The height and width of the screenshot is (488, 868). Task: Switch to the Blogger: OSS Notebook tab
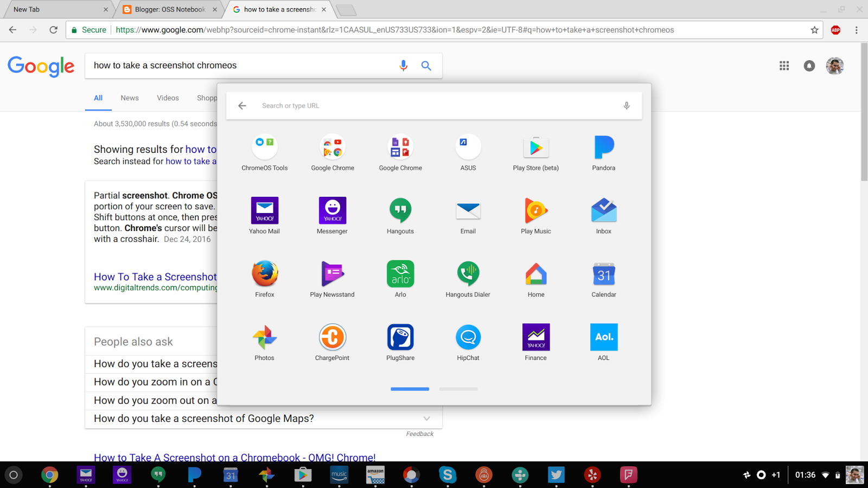tap(170, 9)
